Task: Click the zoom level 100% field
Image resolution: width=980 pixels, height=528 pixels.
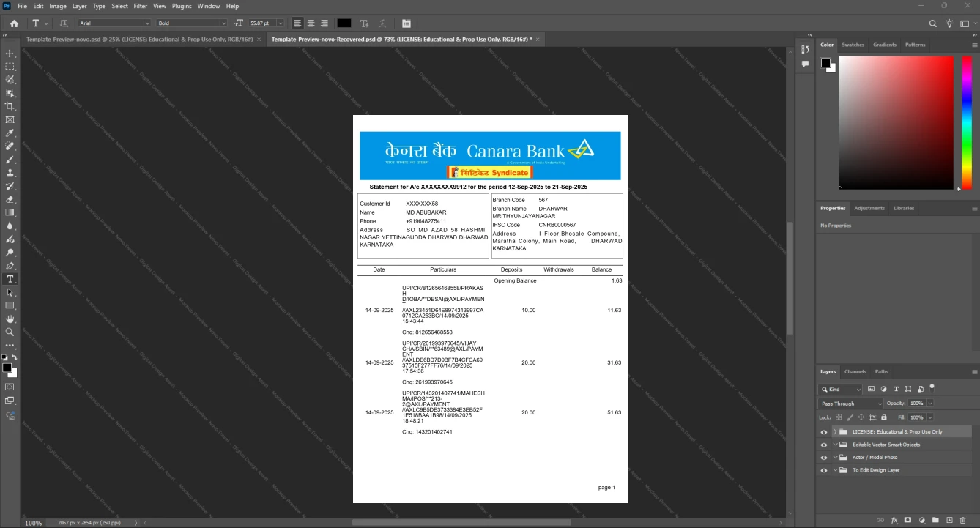Action: pyautogui.click(x=34, y=523)
